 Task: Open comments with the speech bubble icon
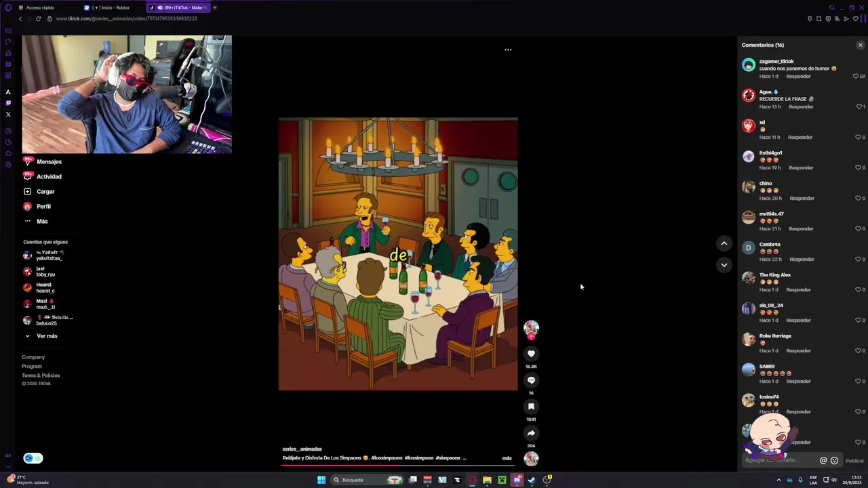tap(531, 380)
